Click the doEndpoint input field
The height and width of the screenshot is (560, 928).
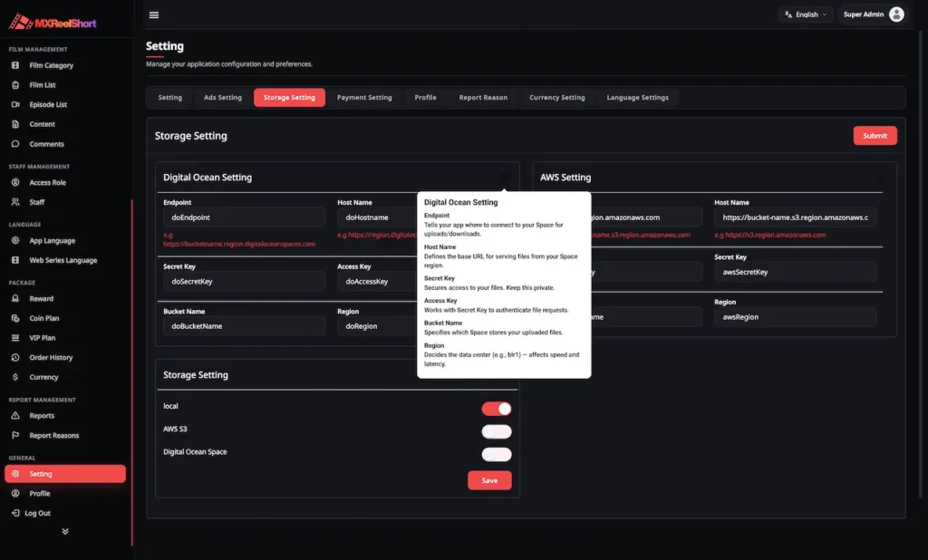click(x=244, y=217)
